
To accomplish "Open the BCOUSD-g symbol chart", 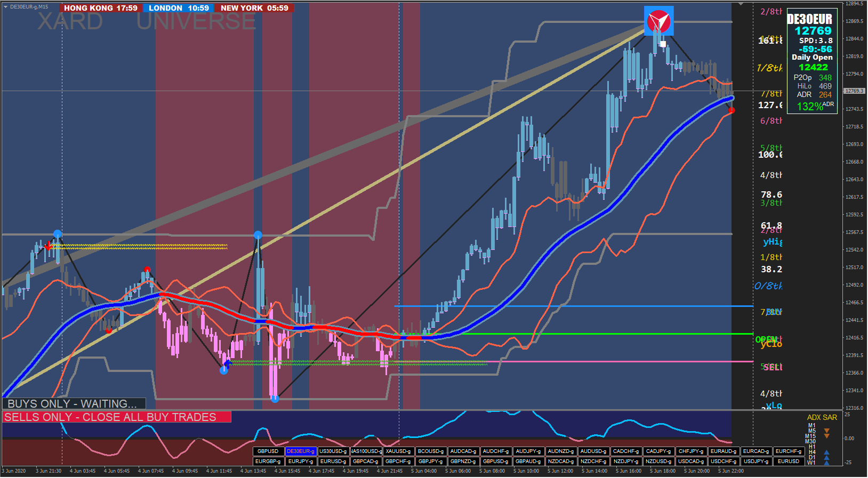I will click(x=431, y=451).
